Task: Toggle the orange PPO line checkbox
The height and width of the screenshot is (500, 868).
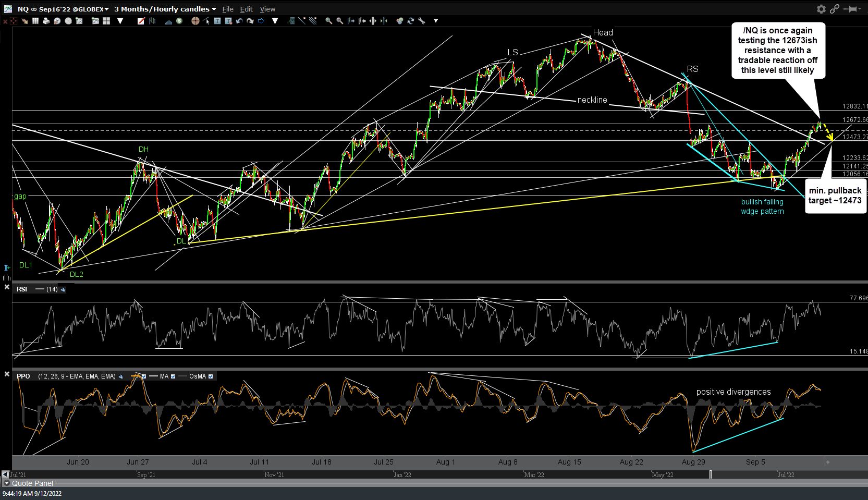Action: (x=144, y=376)
